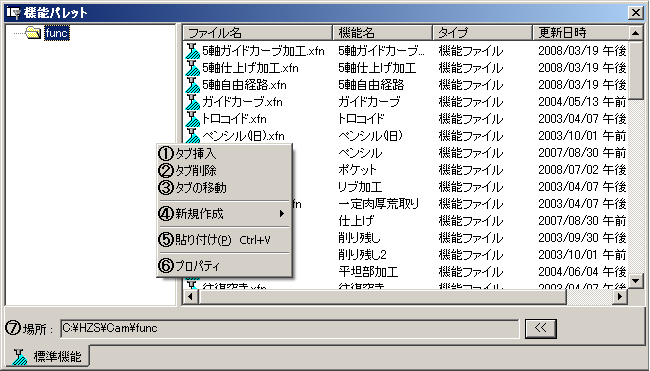Click the 場所 path field
The height and width of the screenshot is (371, 650).
(289, 328)
